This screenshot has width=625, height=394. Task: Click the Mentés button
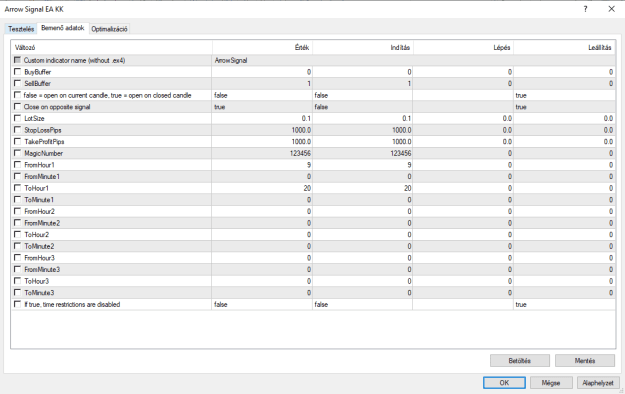pos(585,361)
